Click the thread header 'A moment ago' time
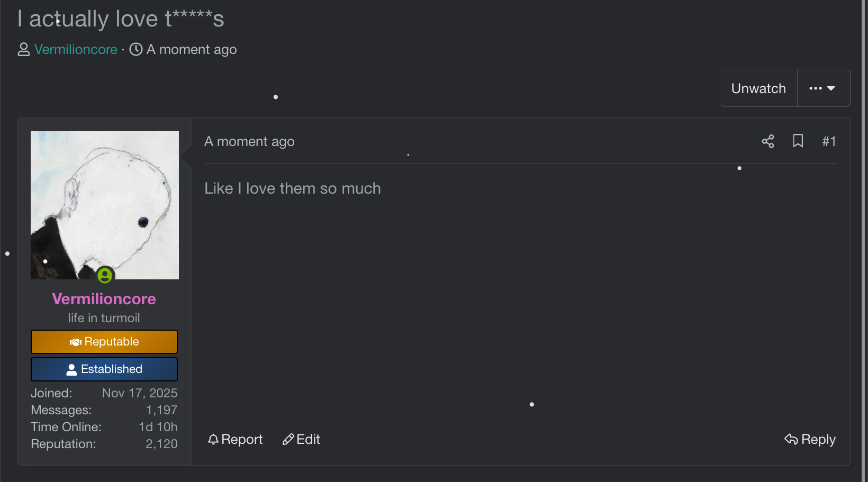 (192, 49)
